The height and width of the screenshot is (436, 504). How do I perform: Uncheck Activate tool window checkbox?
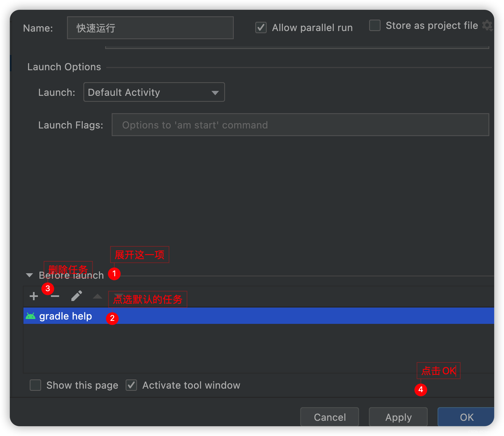131,385
